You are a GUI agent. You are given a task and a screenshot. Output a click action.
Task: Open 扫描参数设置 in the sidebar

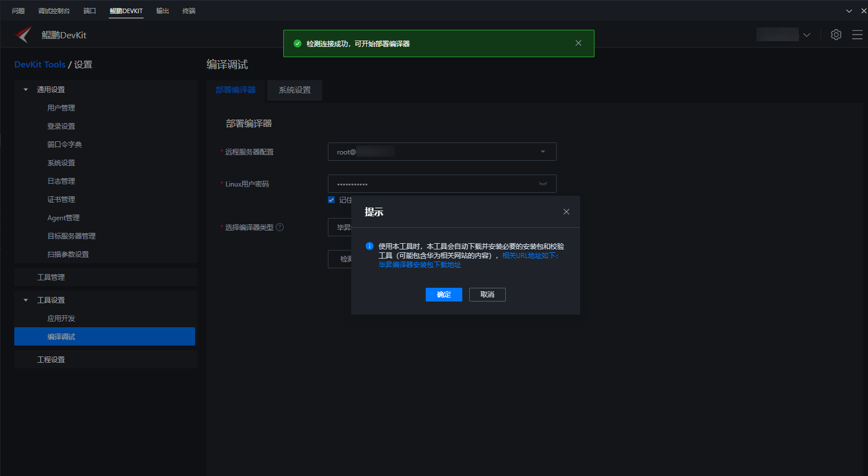click(68, 254)
